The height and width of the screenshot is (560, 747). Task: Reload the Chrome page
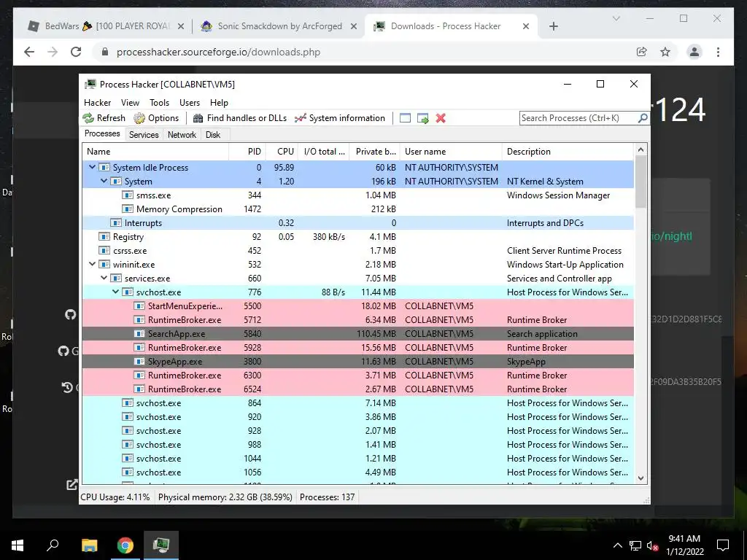76,52
